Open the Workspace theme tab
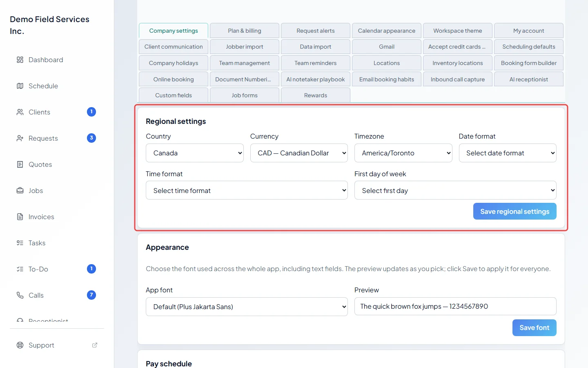 pyautogui.click(x=458, y=31)
